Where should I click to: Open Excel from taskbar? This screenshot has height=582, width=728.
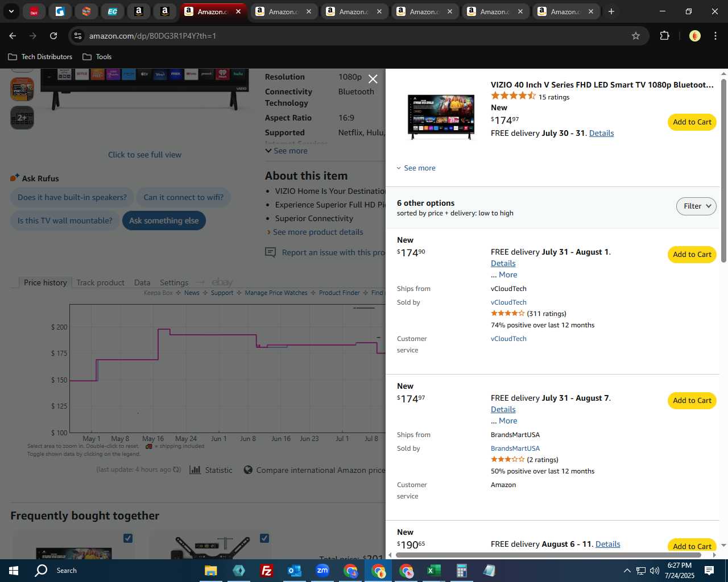click(433, 571)
